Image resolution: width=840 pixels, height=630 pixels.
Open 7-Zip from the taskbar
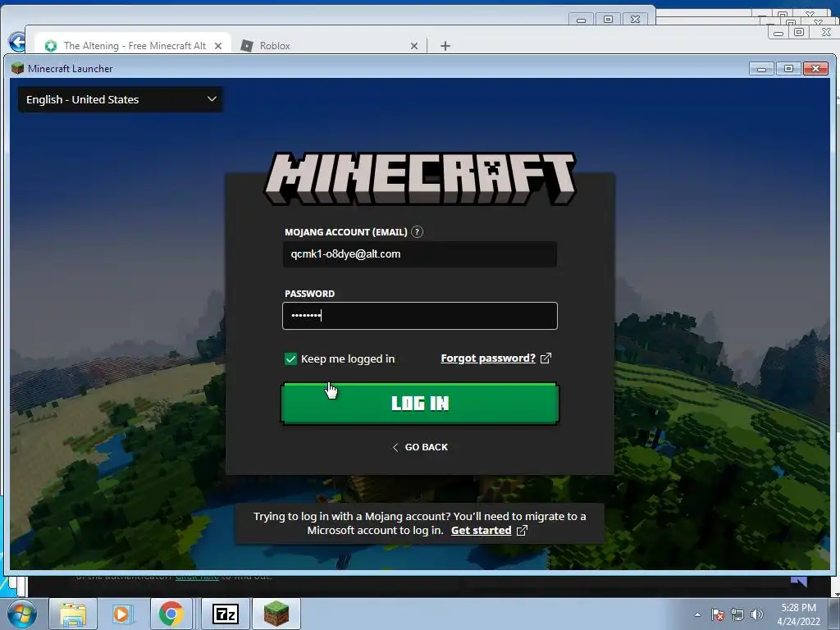coord(225,614)
